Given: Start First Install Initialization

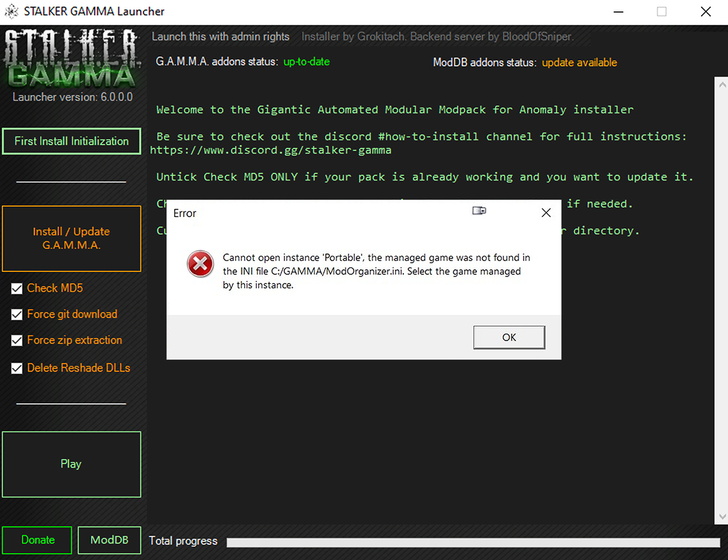Looking at the screenshot, I should click(72, 141).
